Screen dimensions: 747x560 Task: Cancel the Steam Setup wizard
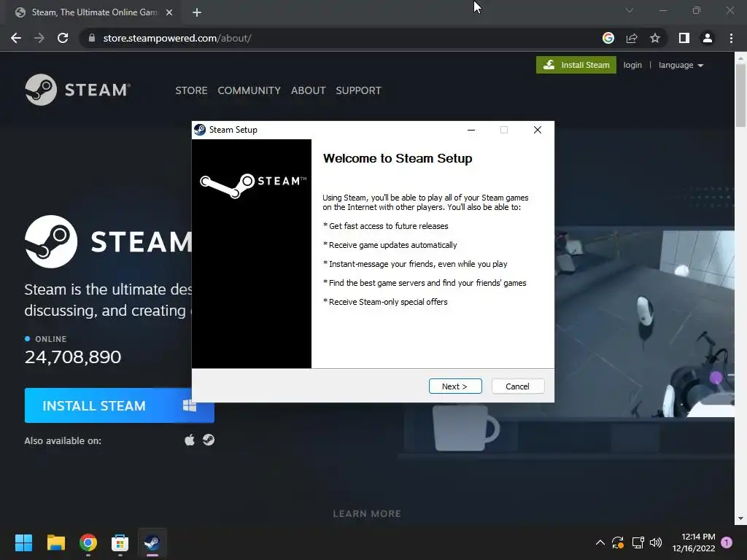pos(517,386)
